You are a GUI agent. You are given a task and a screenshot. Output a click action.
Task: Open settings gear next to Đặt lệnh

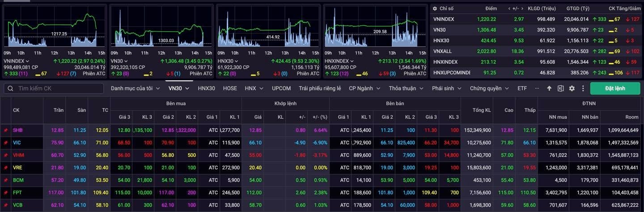[572, 88]
